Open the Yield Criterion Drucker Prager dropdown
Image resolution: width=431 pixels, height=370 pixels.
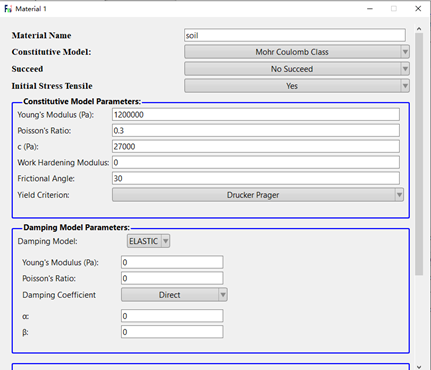pos(258,195)
